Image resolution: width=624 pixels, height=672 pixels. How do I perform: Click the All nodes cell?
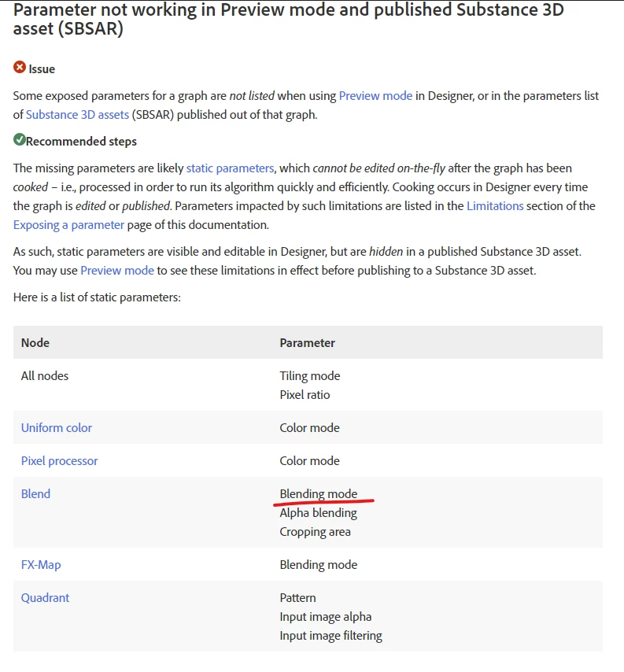[x=45, y=376]
